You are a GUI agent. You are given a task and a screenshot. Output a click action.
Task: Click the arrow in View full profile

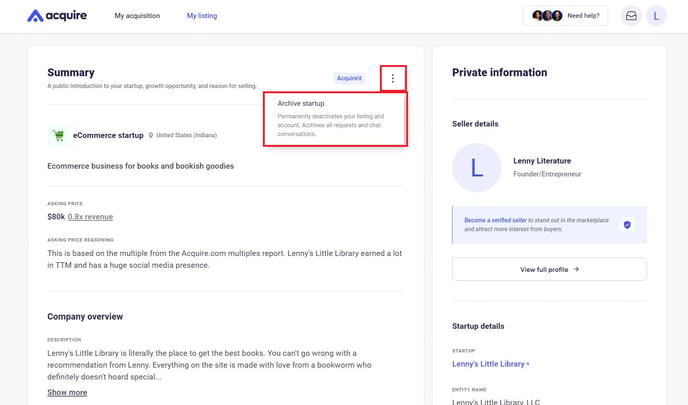576,269
